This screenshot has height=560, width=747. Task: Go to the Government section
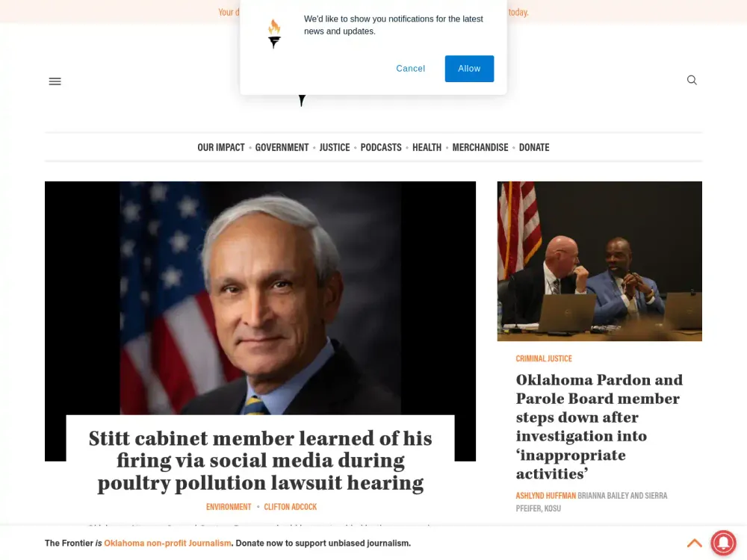282,148
